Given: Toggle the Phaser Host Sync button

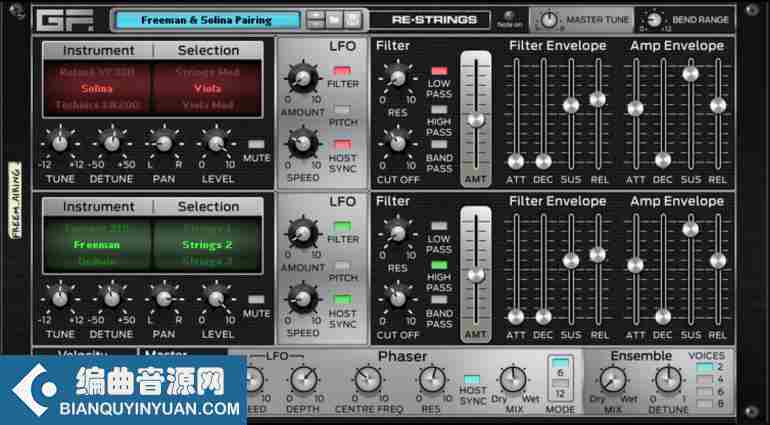Looking at the screenshot, I should [472, 379].
